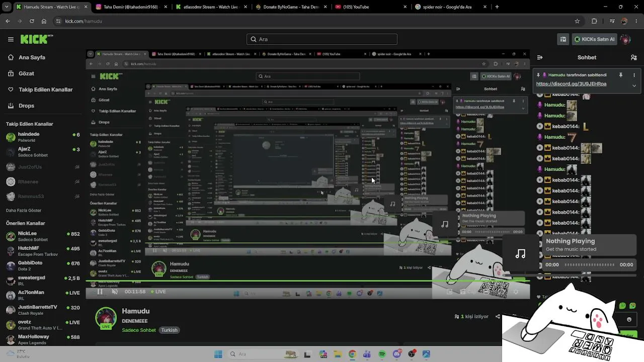The width and height of the screenshot is (644, 362).
Task: Open the MaxHolloway recommended channel
Action: [42, 339]
